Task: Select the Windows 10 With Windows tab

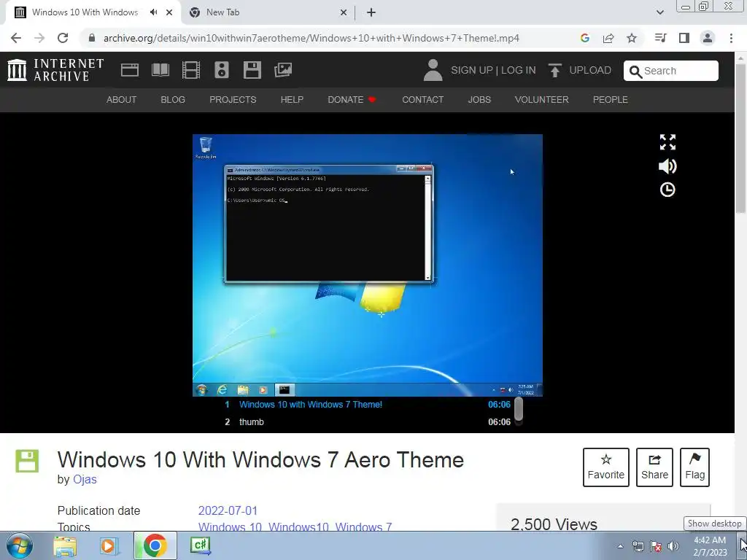Action: (93, 12)
